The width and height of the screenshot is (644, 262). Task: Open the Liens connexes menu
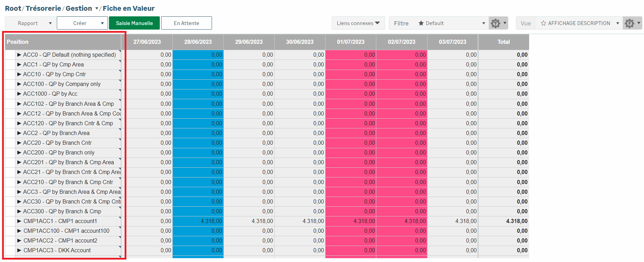click(x=358, y=23)
